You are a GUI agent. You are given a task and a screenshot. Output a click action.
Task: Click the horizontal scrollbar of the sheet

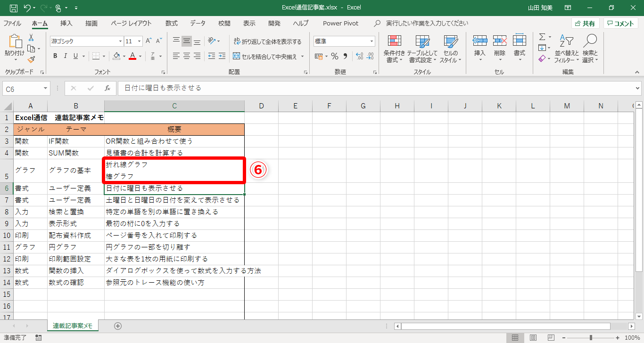click(505, 326)
